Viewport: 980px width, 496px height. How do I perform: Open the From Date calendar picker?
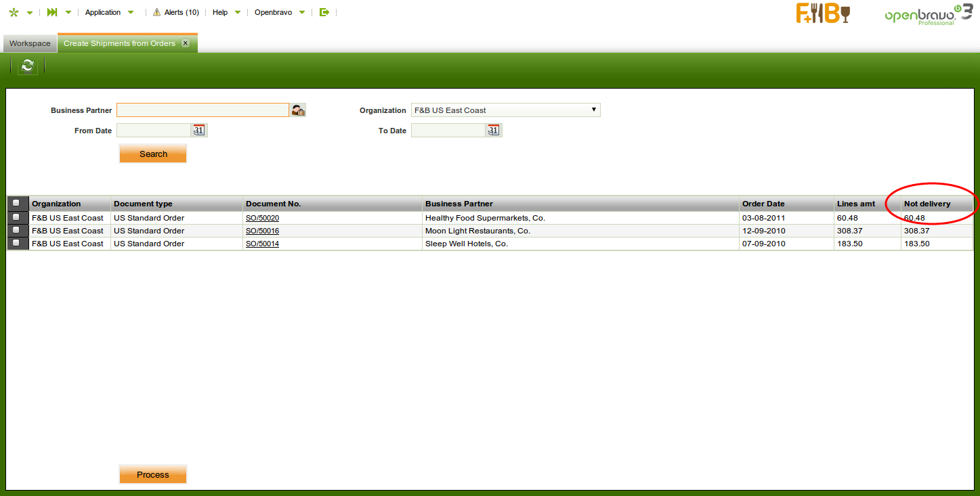(199, 131)
